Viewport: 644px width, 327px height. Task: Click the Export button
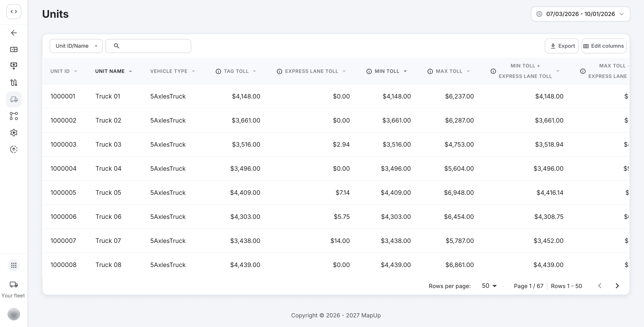coord(562,46)
